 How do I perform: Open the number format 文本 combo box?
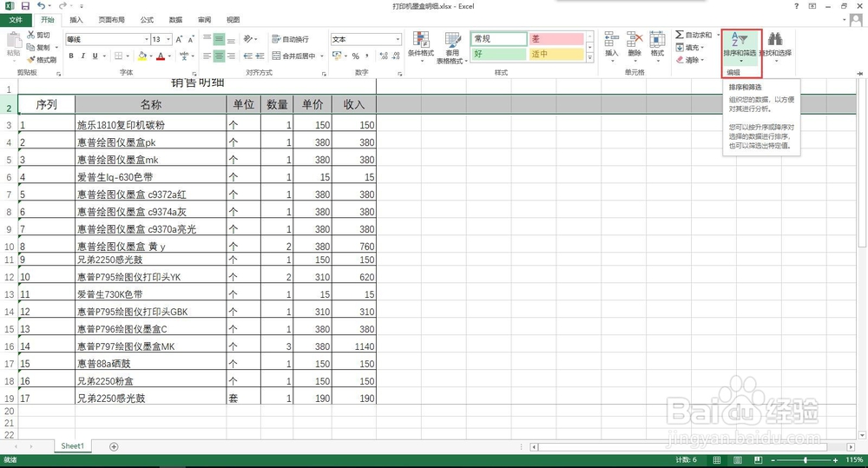[x=366, y=39]
